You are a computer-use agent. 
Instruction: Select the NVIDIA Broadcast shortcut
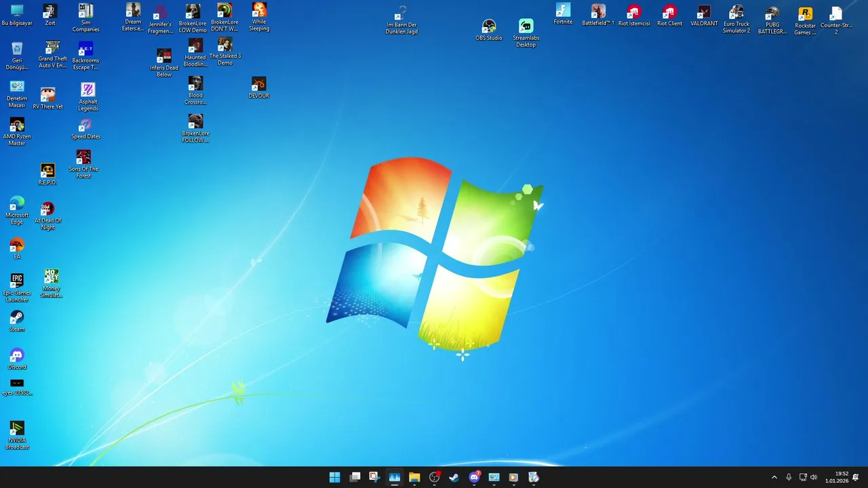coord(17,435)
